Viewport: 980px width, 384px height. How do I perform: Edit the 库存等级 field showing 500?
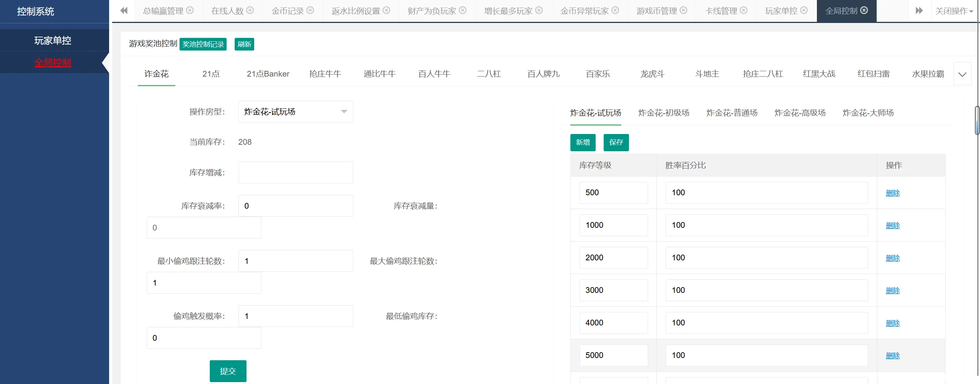tap(614, 193)
